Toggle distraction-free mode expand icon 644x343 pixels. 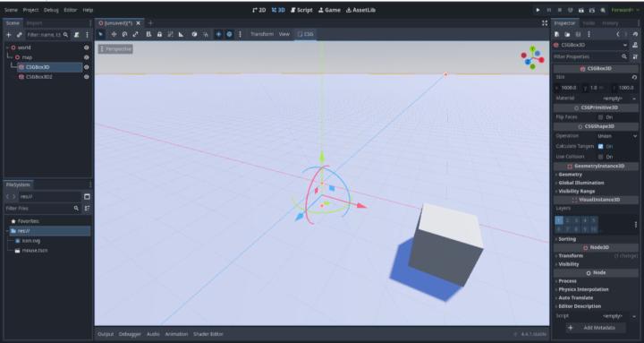545,23
